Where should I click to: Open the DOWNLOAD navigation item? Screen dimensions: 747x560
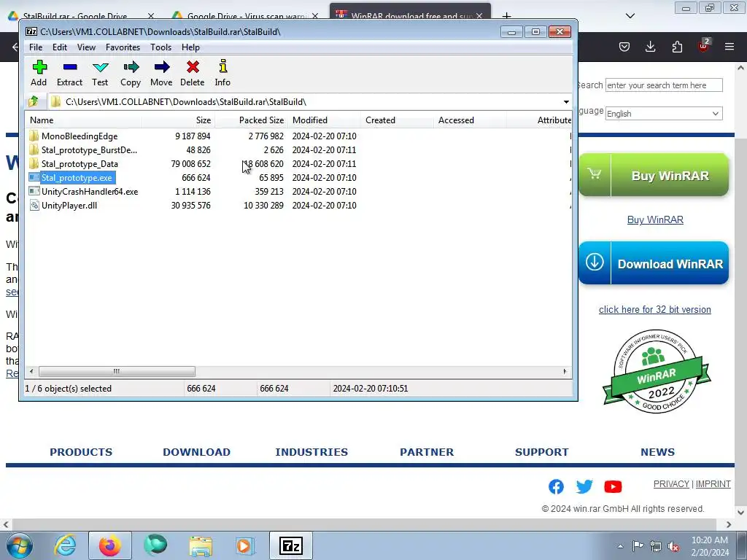coord(196,452)
